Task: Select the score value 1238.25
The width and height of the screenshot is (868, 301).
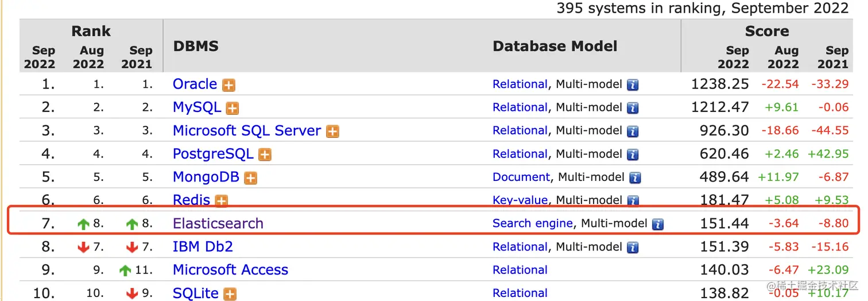Action: coord(720,84)
